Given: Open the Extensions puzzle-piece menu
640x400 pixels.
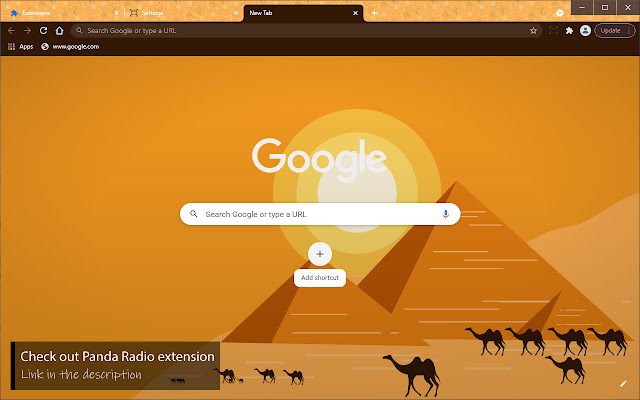Looking at the screenshot, I should (x=569, y=31).
